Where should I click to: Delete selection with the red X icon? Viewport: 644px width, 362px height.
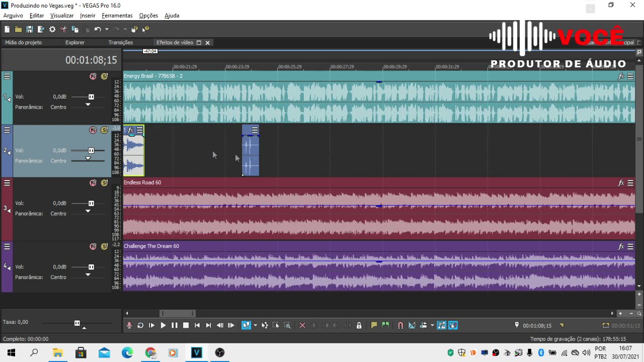(x=302, y=325)
